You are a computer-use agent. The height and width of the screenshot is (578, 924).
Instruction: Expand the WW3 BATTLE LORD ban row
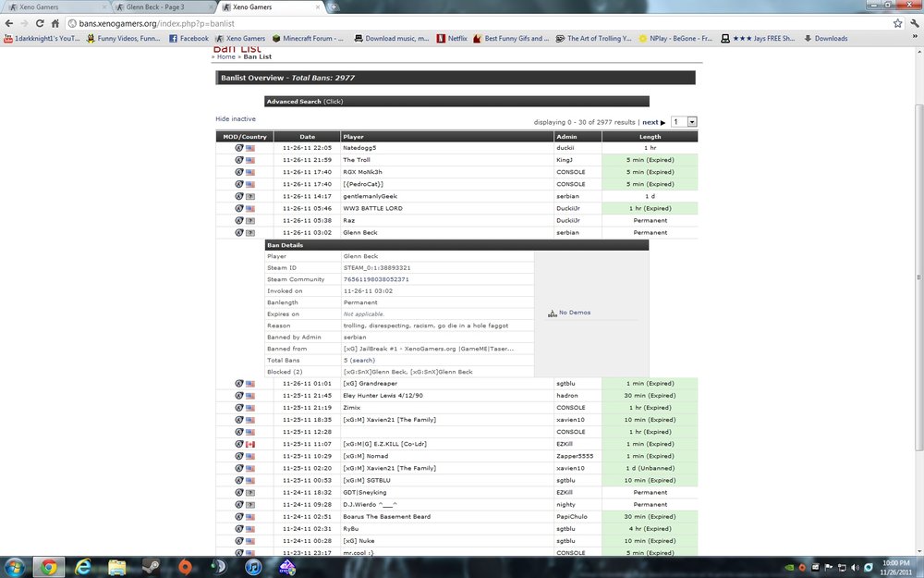456,208
